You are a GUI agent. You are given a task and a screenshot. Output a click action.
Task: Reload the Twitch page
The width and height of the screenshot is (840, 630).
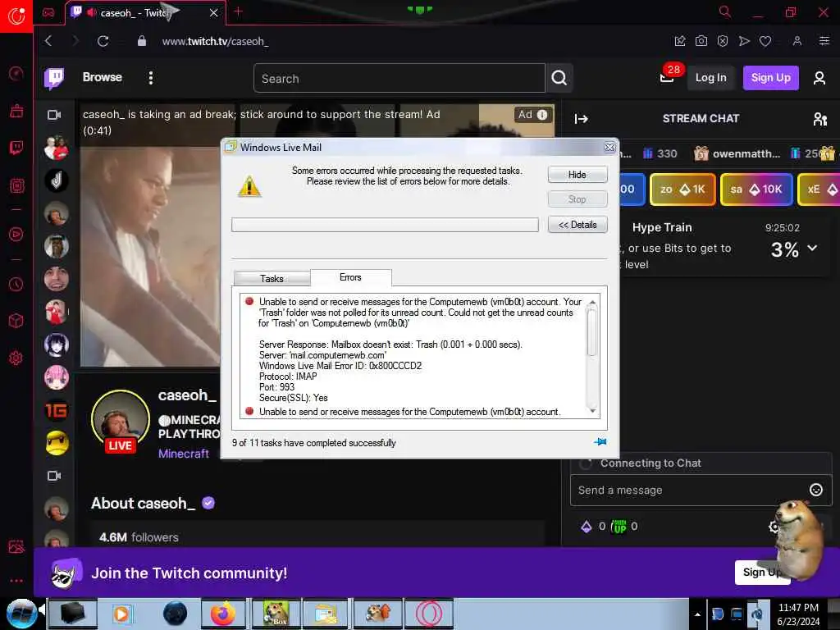[x=103, y=41]
